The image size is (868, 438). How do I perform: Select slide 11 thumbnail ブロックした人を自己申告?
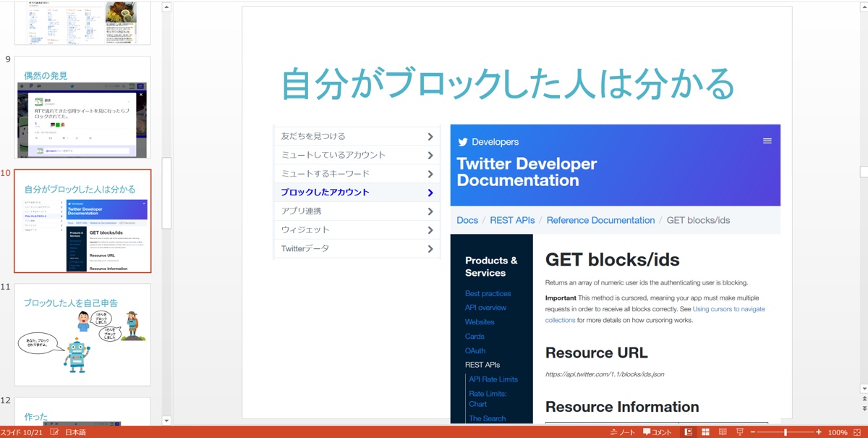click(x=82, y=334)
